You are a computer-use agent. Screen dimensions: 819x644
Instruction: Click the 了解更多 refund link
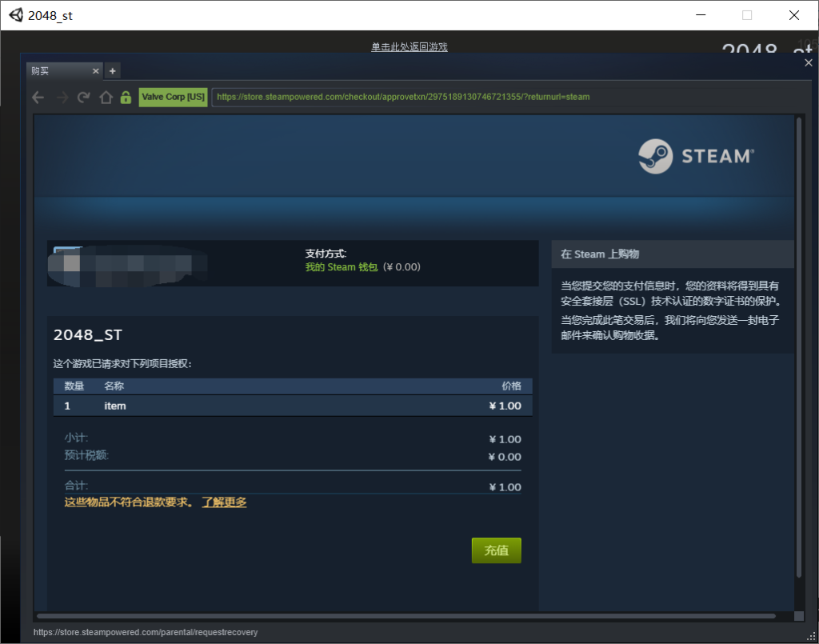[224, 502]
